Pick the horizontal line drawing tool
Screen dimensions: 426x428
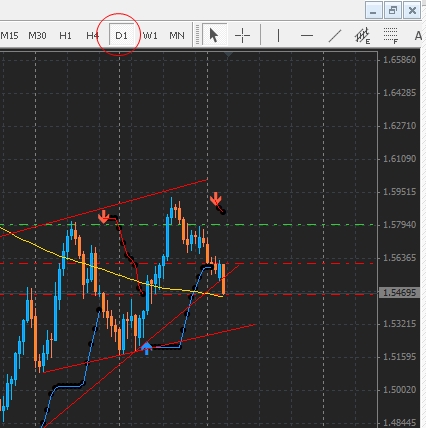coord(307,35)
